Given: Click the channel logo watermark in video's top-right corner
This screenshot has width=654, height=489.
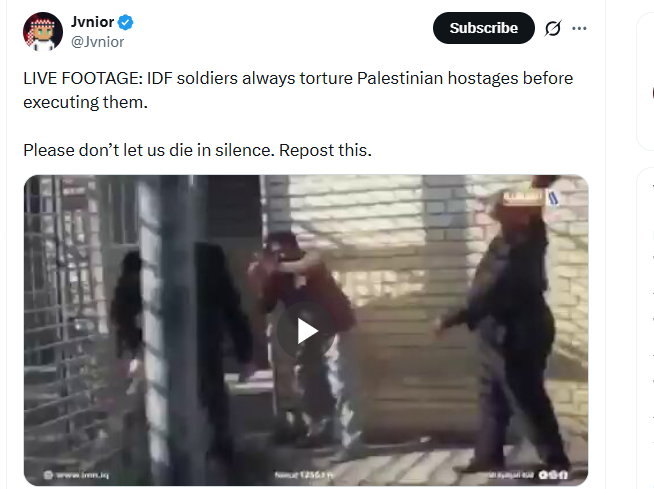Looking at the screenshot, I should click(531, 197).
